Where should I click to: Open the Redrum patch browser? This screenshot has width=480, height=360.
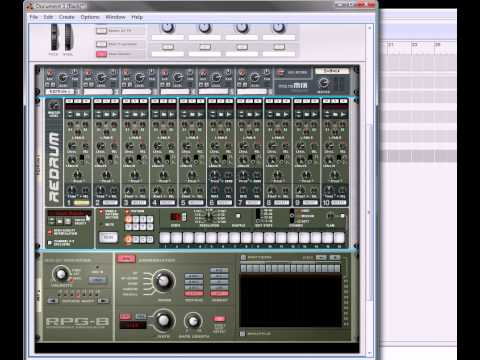(59, 221)
